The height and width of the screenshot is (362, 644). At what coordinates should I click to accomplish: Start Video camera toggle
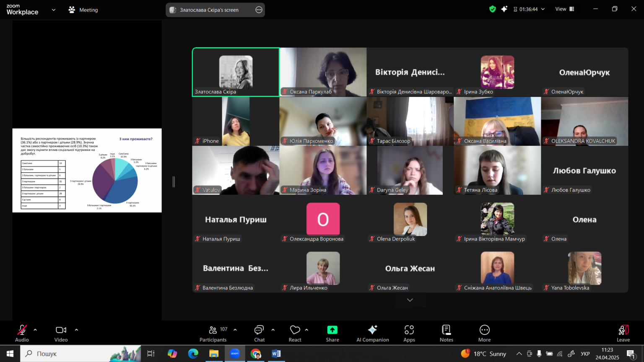pyautogui.click(x=61, y=334)
